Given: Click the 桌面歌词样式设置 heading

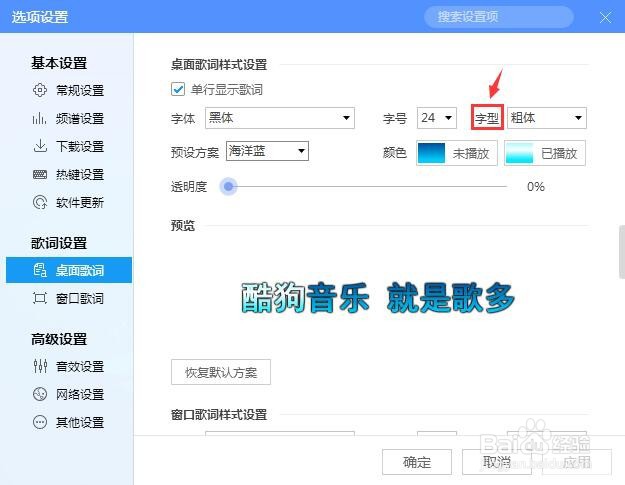Looking at the screenshot, I should pyautogui.click(x=219, y=65).
